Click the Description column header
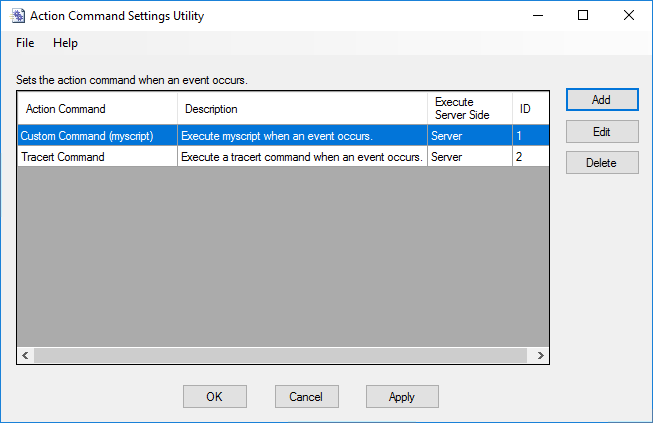653x423 pixels. (x=302, y=109)
